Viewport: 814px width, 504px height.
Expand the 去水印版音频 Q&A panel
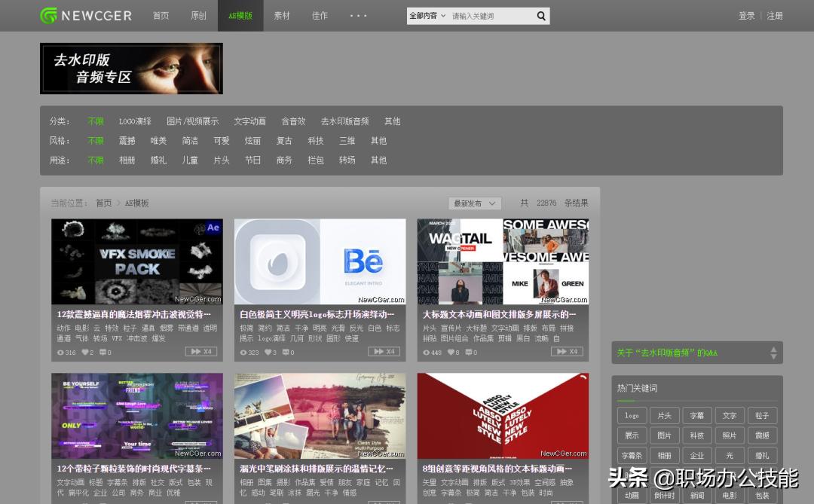773,352
